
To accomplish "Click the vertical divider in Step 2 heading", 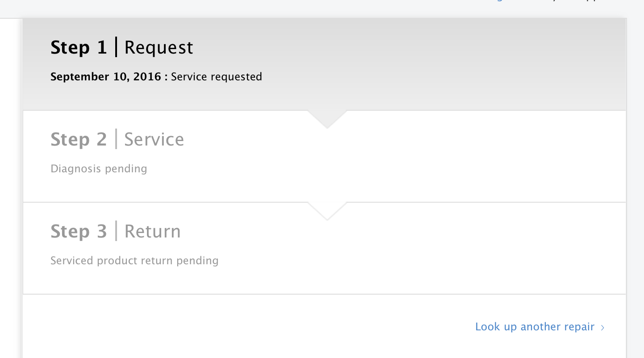I will coord(116,139).
